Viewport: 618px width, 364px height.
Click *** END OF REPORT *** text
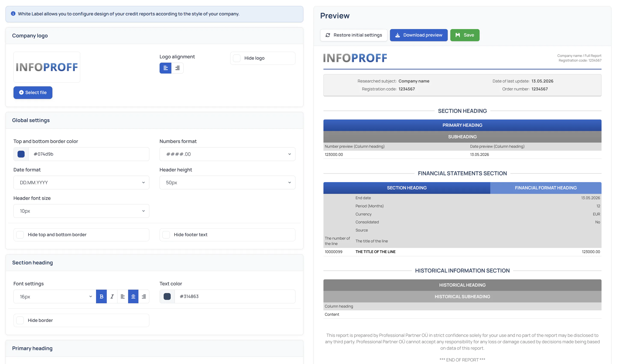[462, 360]
